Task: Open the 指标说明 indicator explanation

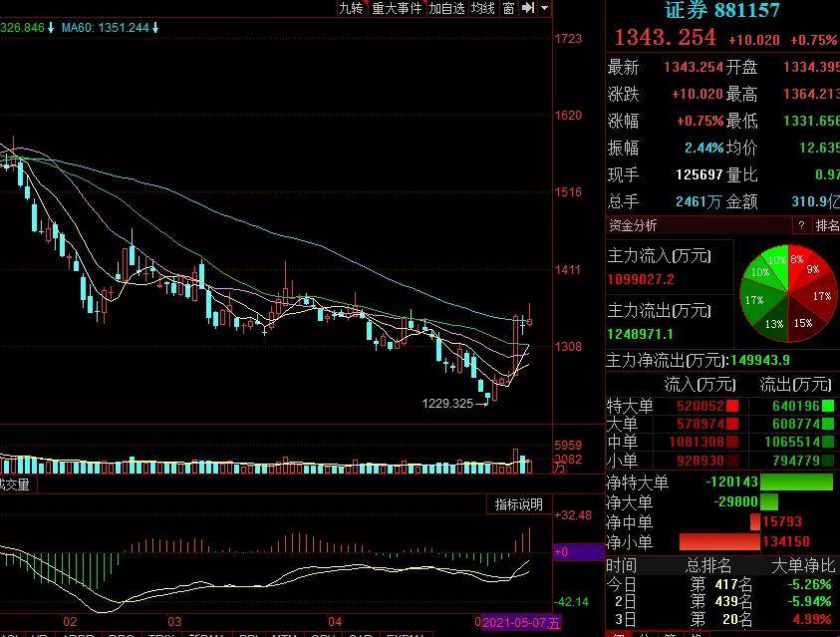Action: pos(518,504)
